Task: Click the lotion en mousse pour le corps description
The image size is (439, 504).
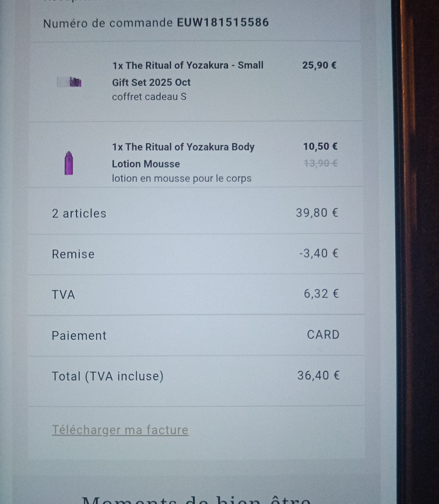Action: (x=181, y=179)
